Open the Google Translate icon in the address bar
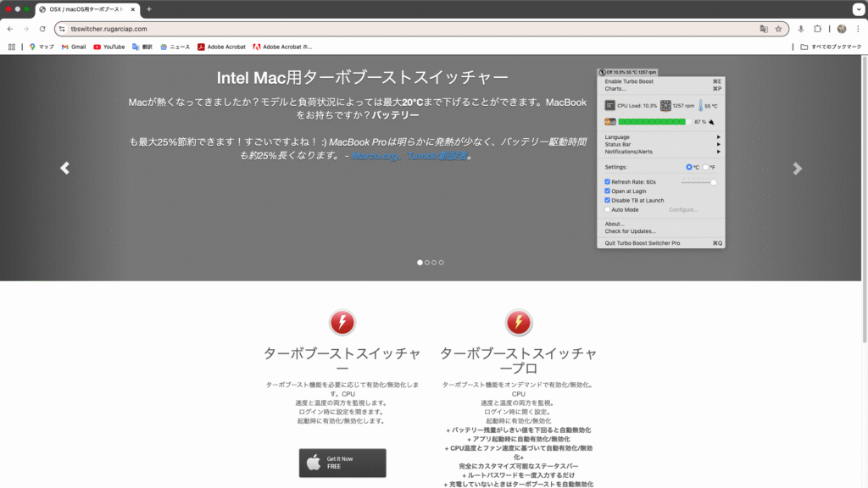 (x=764, y=29)
